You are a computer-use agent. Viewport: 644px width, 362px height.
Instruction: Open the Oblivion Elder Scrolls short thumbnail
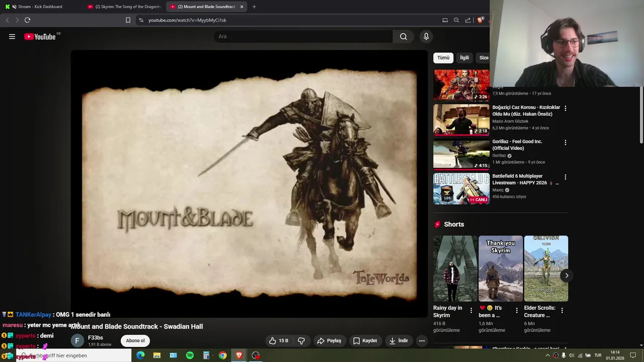click(546, 268)
